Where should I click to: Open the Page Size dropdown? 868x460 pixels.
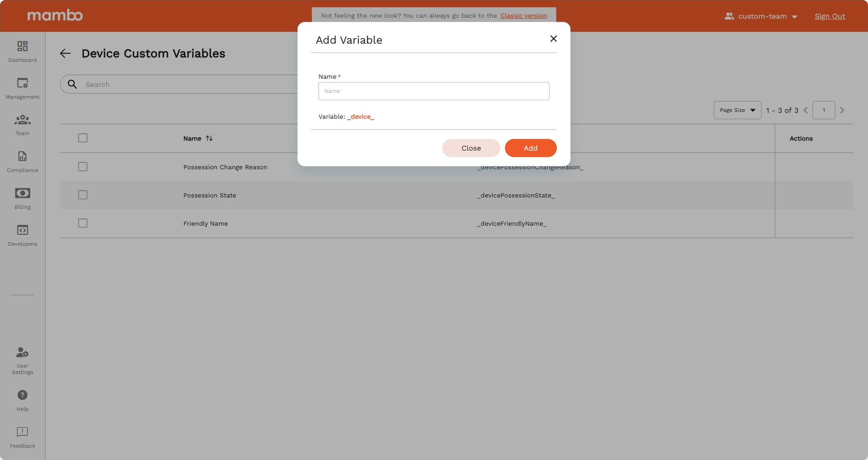[x=737, y=110]
